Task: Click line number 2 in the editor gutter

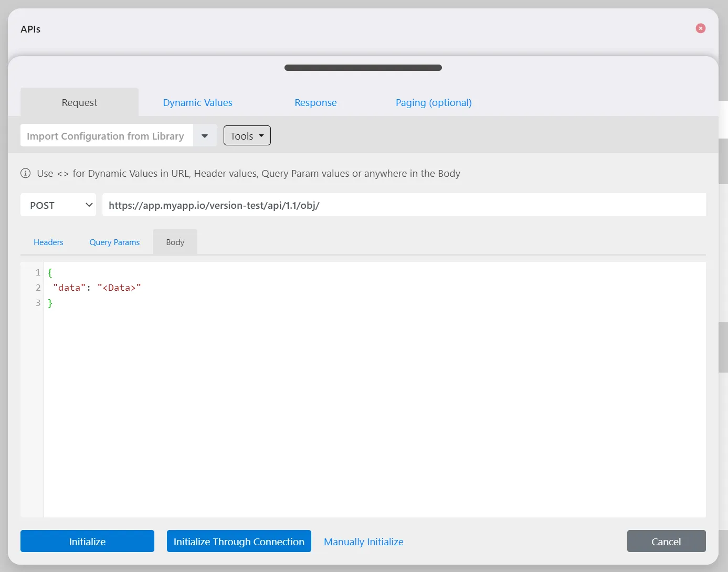Action: (38, 288)
